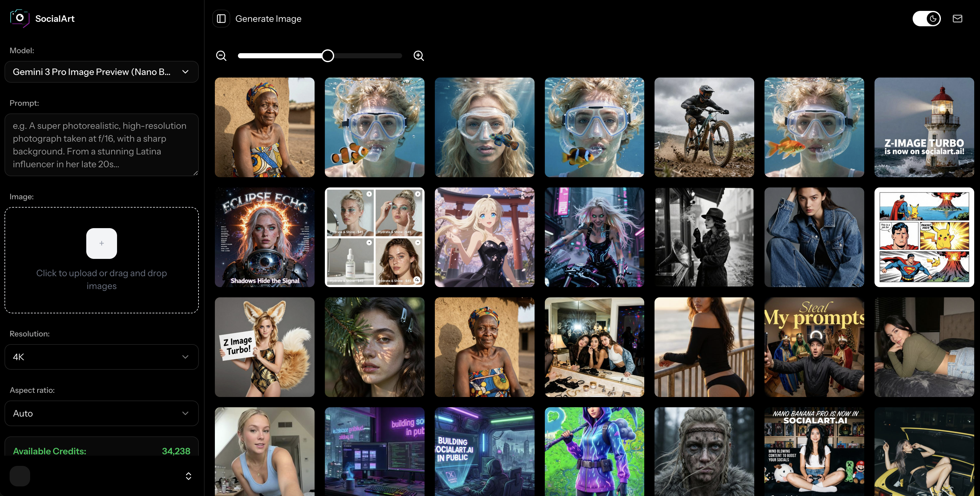Select the Eclipse Echo album cover image
This screenshot has width=980, height=496.
pyautogui.click(x=265, y=237)
